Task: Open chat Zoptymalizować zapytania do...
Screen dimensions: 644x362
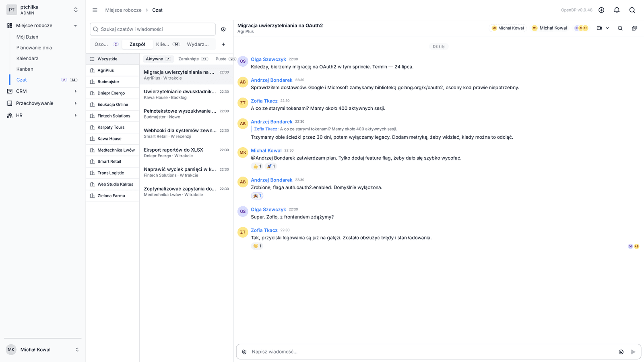Action: click(x=186, y=191)
